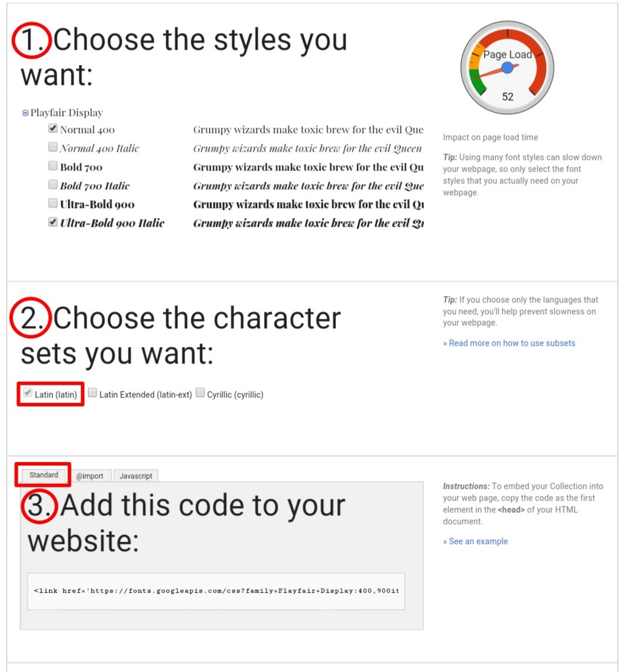Collapse the Playfair Display font family
633x672 pixels.
click(x=26, y=113)
